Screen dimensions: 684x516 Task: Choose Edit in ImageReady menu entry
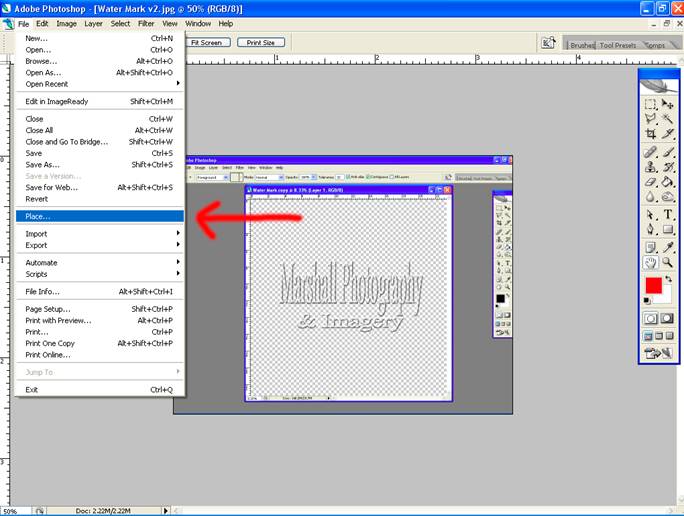[99, 101]
